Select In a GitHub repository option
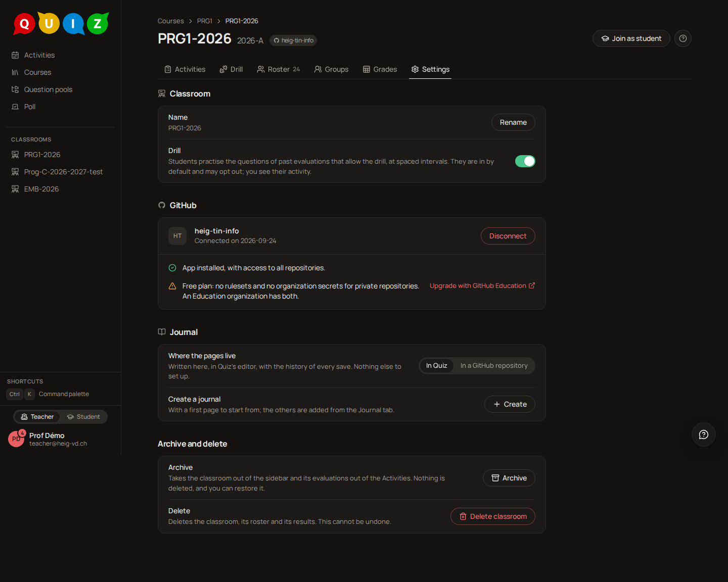 tap(494, 366)
